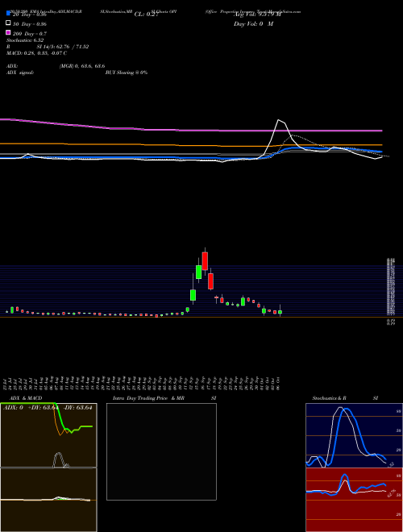Open the red RSI indicator panel
Viewport: 403px width, 532px height.
(354, 500)
